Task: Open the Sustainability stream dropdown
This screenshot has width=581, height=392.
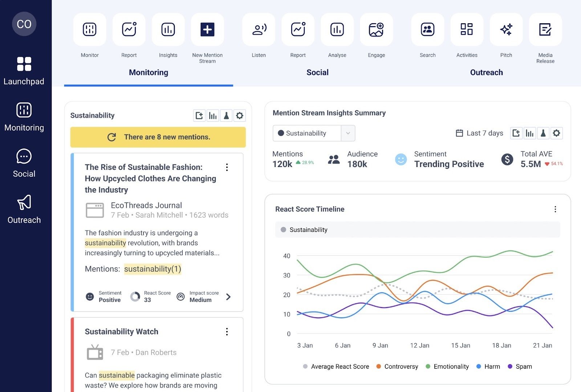Action: [348, 133]
